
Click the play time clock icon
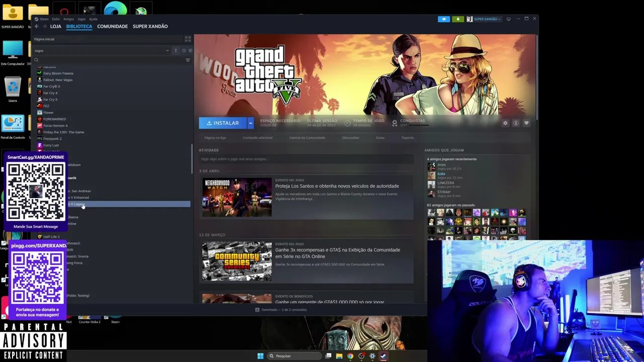point(347,123)
